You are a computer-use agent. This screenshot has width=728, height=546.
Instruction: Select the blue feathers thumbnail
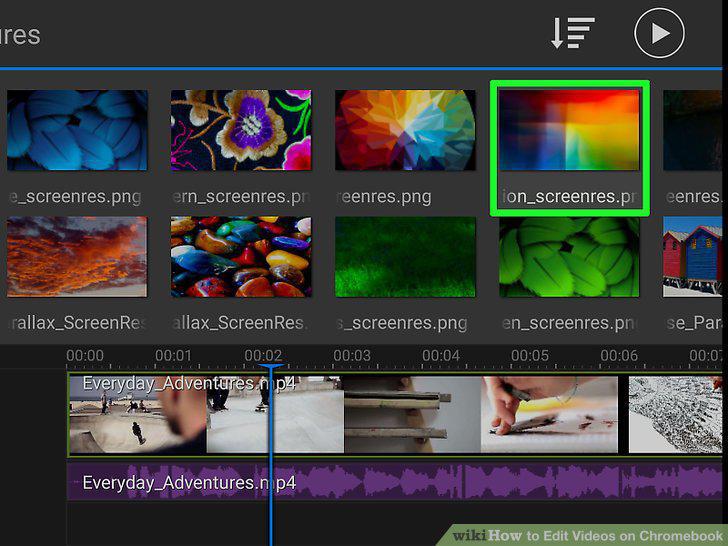[77, 130]
